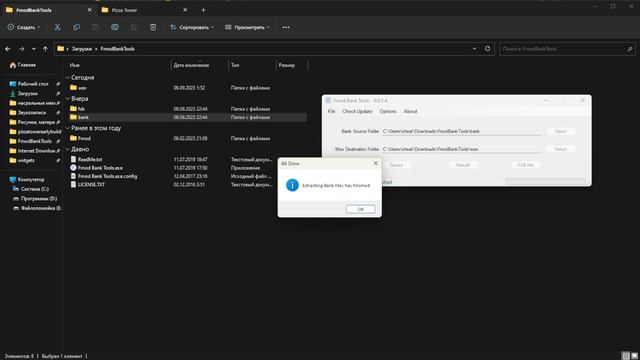This screenshot has width=640, height=360.
Task: Open the address bar history dropdown
Action: 474,49
